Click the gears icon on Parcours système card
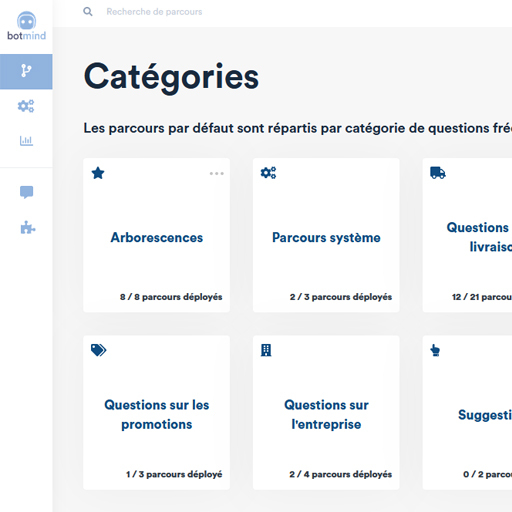Image resolution: width=512 pixels, height=512 pixels. click(268, 173)
